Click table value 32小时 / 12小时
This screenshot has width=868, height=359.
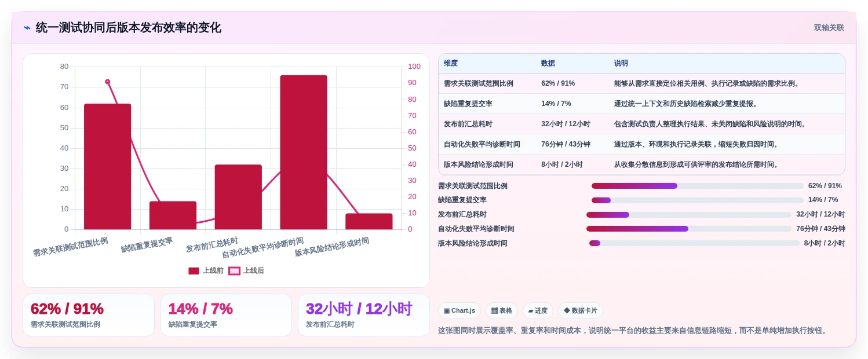tap(566, 124)
